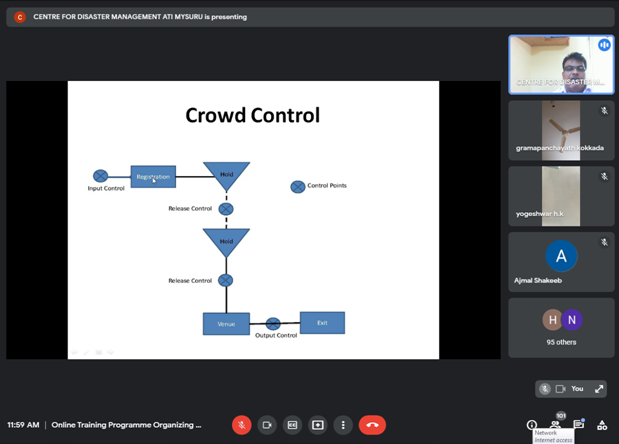The height and width of the screenshot is (444, 619).
Task: Leave the call with the red hang-up button
Action: (372, 425)
